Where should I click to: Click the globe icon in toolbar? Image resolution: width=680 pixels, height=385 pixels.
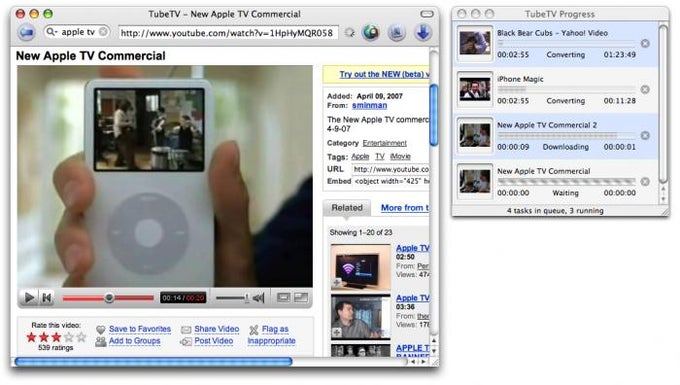[371, 33]
